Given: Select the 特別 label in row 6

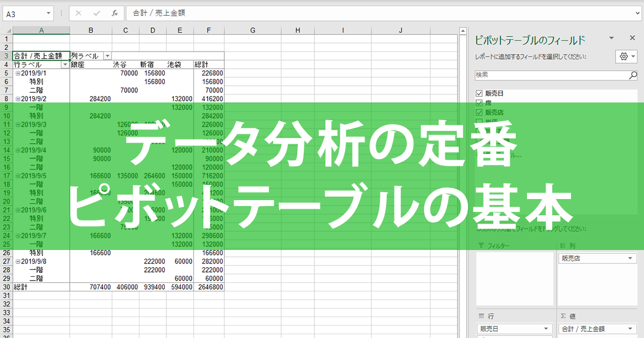Looking at the screenshot, I should click(x=36, y=82).
